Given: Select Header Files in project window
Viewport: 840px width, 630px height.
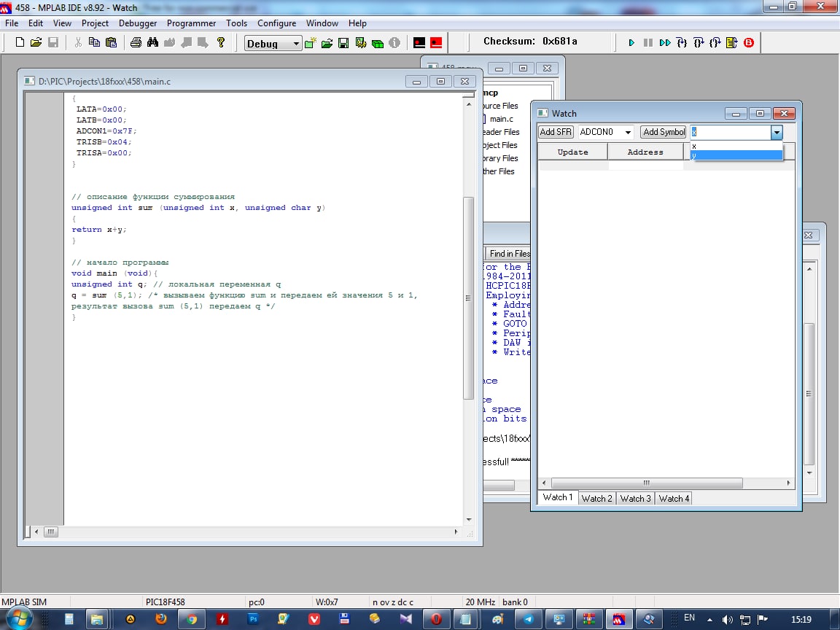Looking at the screenshot, I should pyautogui.click(x=501, y=132).
